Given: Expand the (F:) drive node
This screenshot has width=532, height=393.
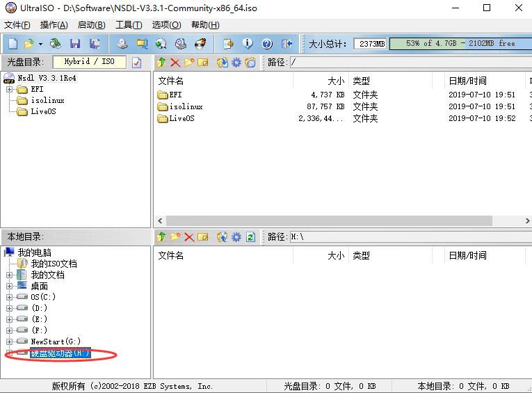Looking at the screenshot, I should [x=9, y=330].
